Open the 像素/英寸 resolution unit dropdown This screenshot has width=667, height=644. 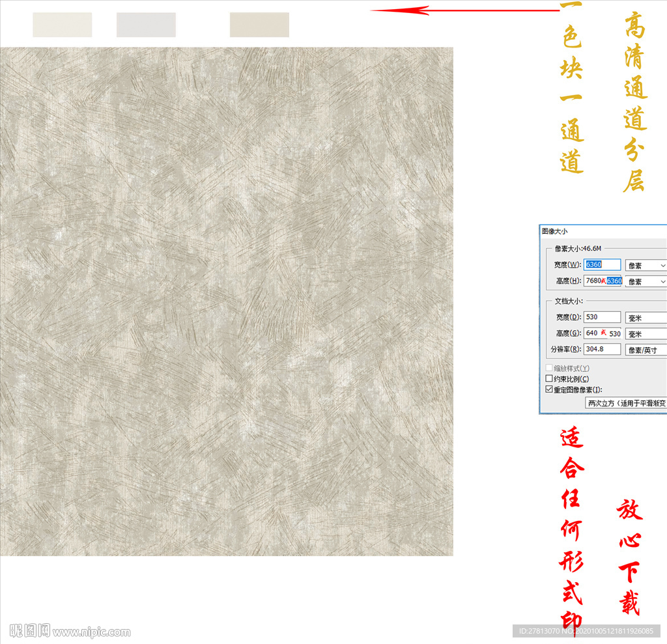point(646,350)
